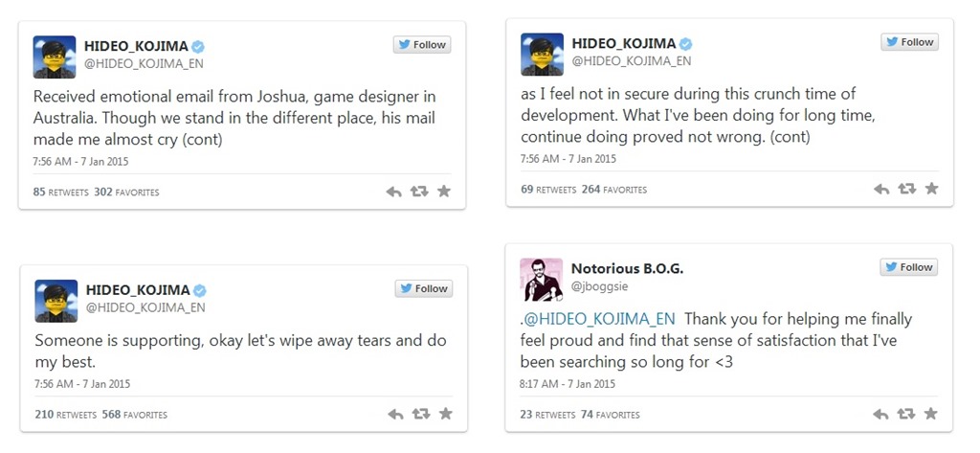Reply to the Notorious B.O.G. tweet
Viewport: 980px width, 453px height.
pyautogui.click(x=881, y=414)
